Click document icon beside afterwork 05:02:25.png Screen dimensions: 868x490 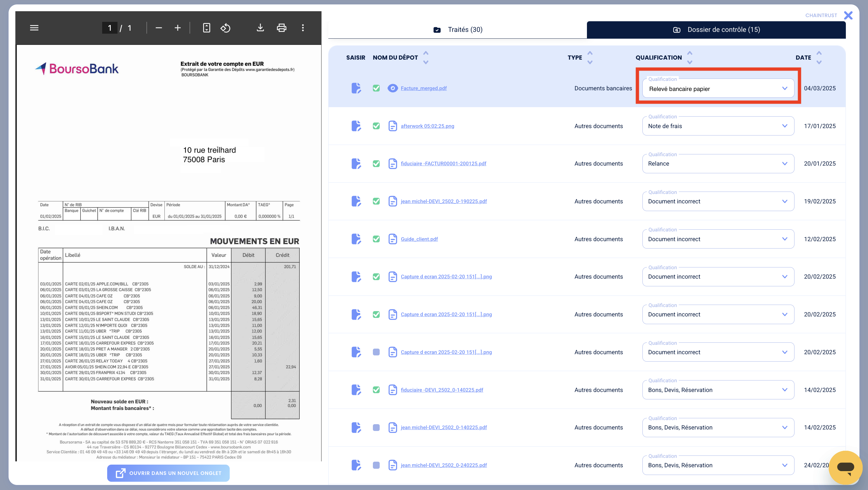[x=393, y=126]
